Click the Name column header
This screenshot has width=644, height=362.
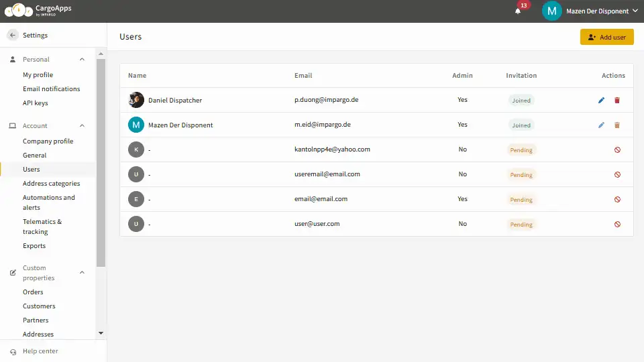click(x=137, y=76)
